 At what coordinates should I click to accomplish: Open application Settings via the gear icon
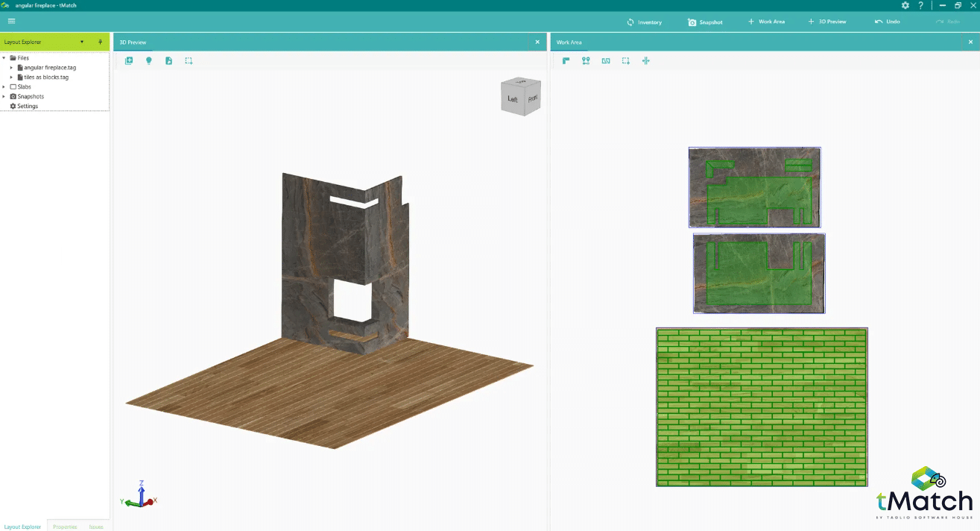[x=905, y=5]
